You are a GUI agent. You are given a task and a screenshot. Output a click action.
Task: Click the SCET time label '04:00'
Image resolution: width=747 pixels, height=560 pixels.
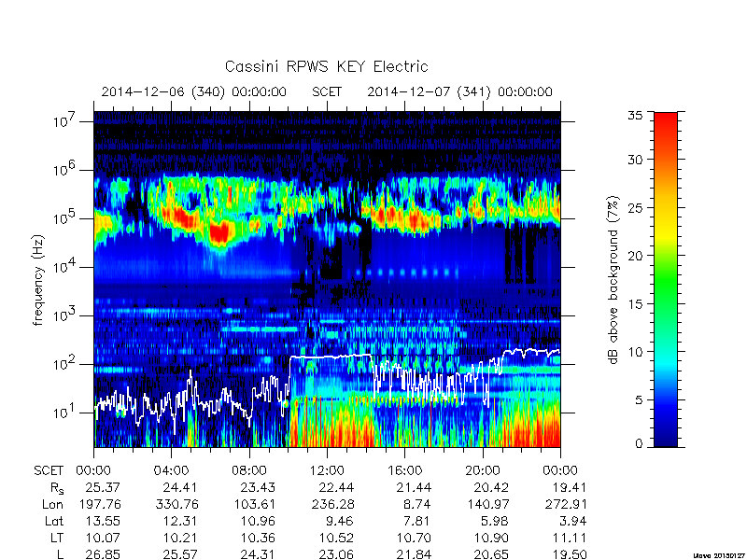tap(171, 470)
